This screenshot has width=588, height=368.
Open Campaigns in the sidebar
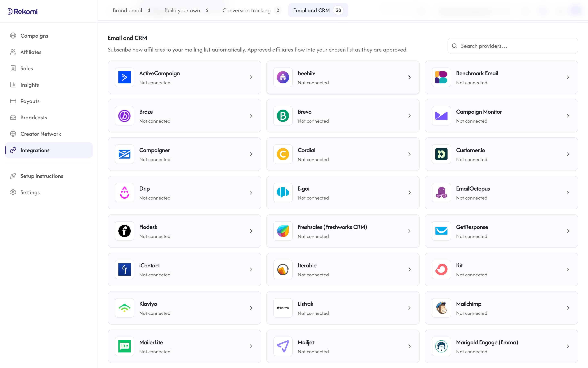(49, 36)
